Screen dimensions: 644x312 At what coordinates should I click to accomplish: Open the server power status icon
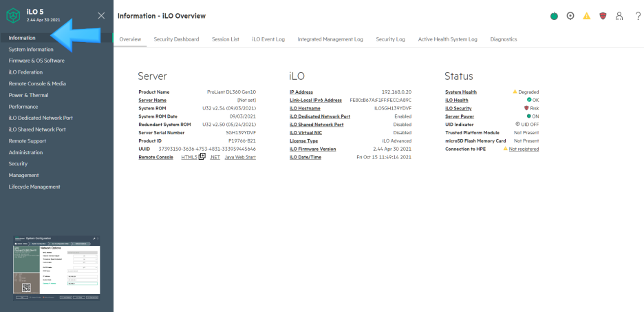tap(554, 16)
